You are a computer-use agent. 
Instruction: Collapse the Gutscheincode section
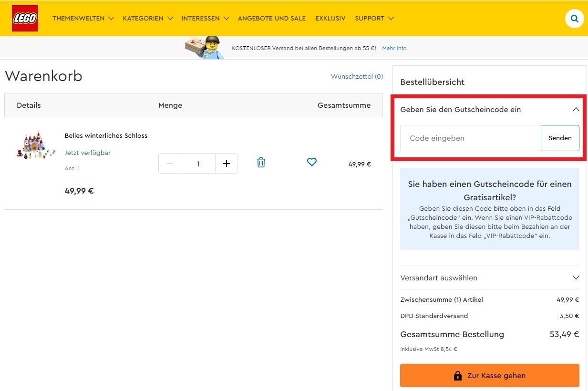tap(576, 109)
